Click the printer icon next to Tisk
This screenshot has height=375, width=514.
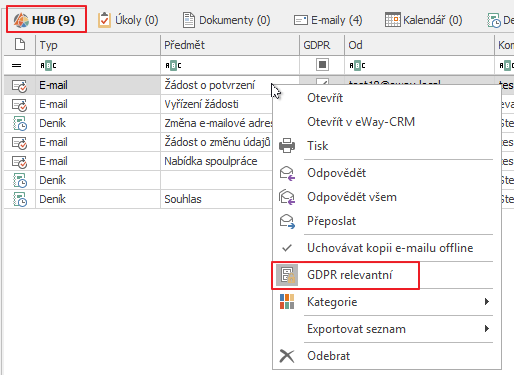pos(287,146)
